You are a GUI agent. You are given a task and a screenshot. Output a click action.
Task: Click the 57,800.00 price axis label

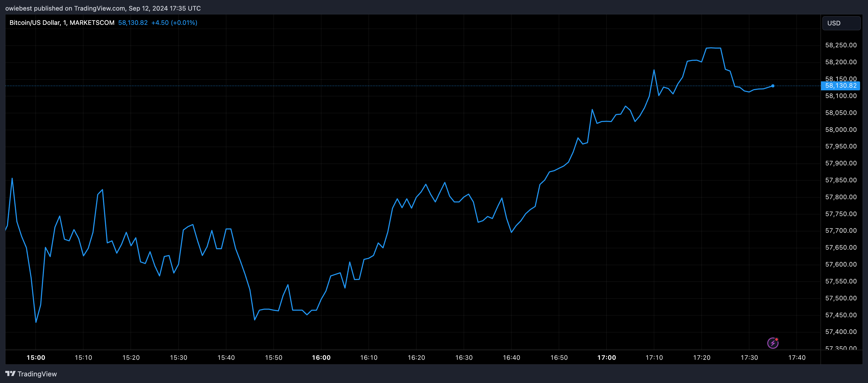tap(841, 197)
